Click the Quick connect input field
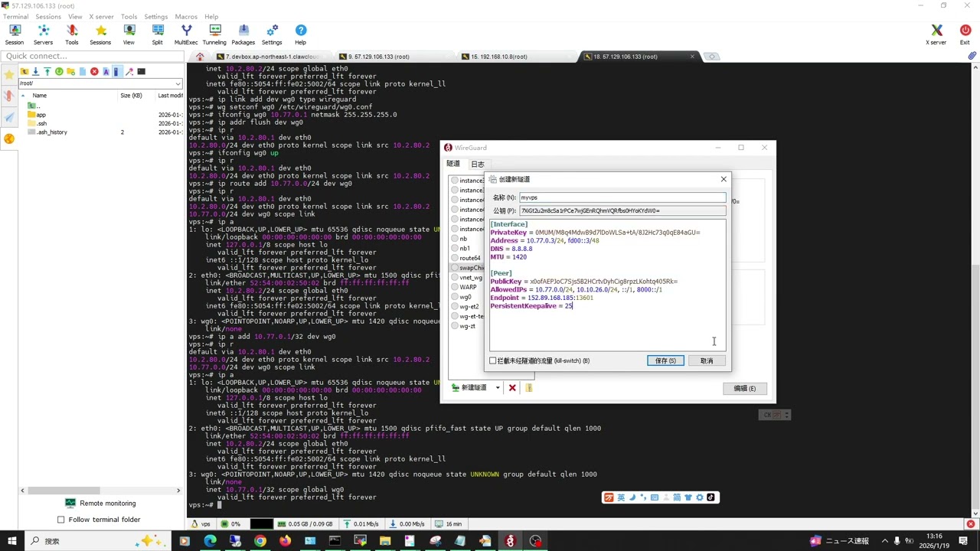 coord(92,56)
